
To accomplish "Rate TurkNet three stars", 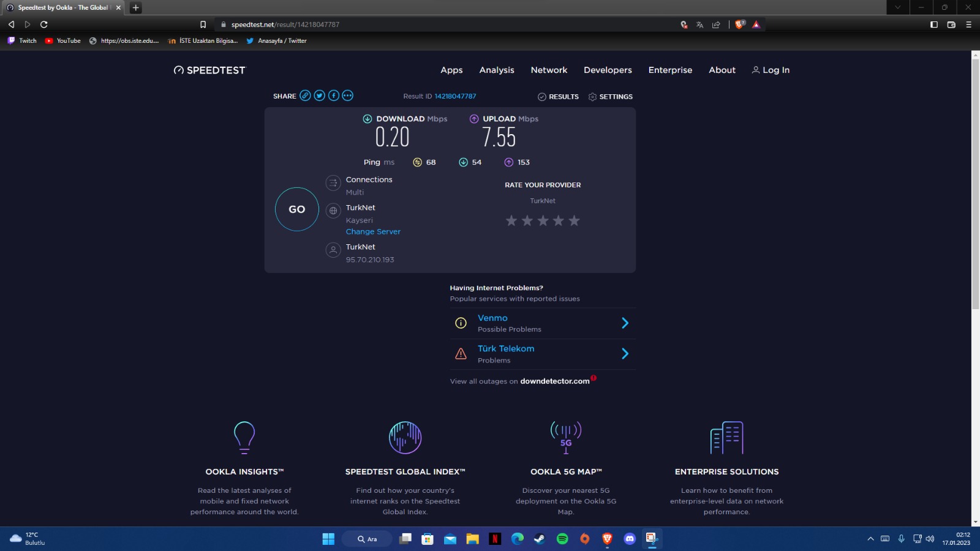I will click(x=543, y=220).
